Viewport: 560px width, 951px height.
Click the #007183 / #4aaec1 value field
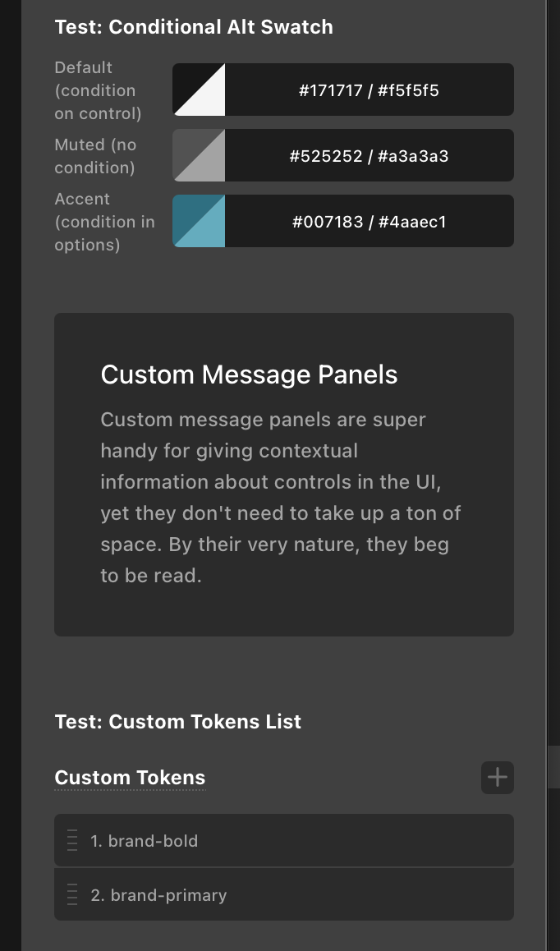coord(369,221)
